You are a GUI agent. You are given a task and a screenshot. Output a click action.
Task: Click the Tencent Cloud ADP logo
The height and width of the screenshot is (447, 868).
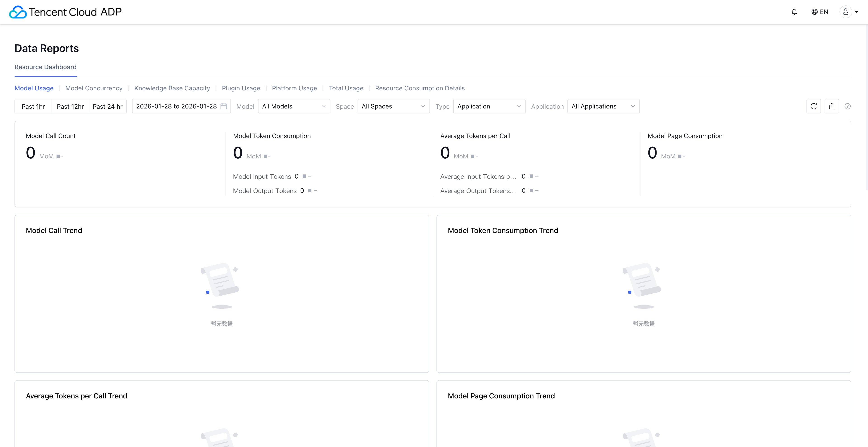pyautogui.click(x=65, y=12)
